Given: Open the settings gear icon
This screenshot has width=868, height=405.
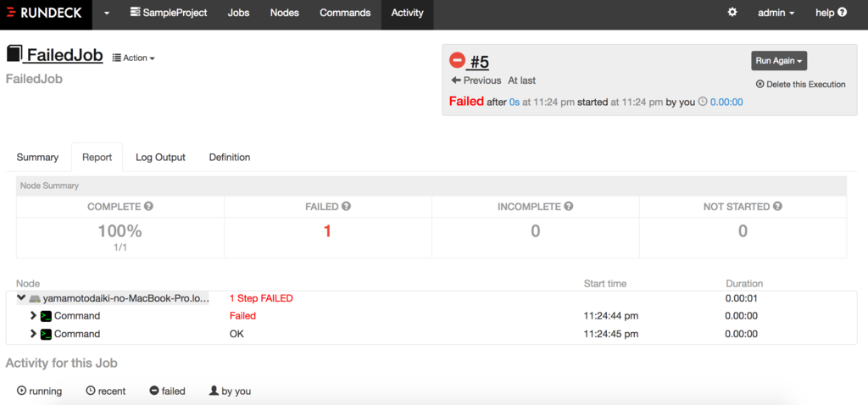Looking at the screenshot, I should pyautogui.click(x=732, y=12).
